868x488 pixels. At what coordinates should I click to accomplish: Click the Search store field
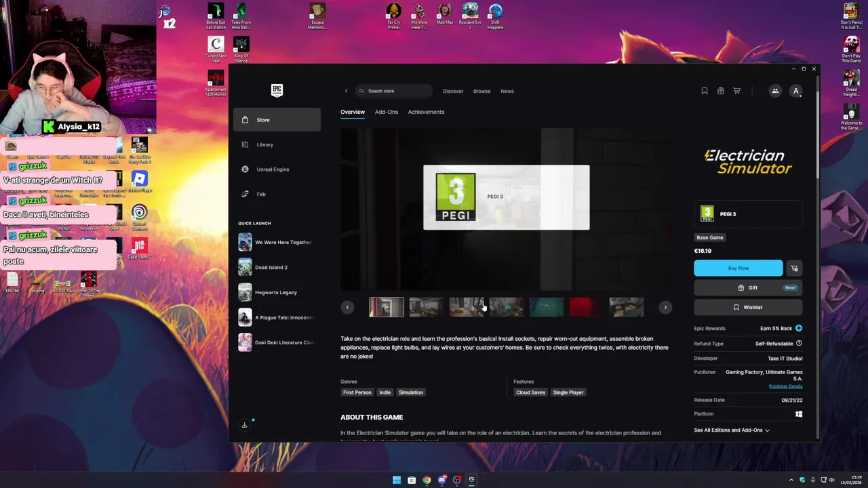(x=394, y=91)
